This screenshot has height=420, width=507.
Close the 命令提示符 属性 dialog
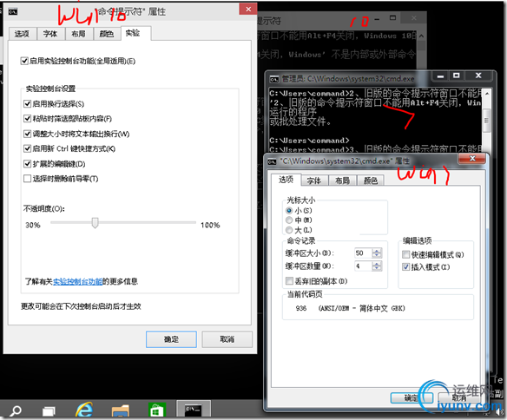coord(248,9)
